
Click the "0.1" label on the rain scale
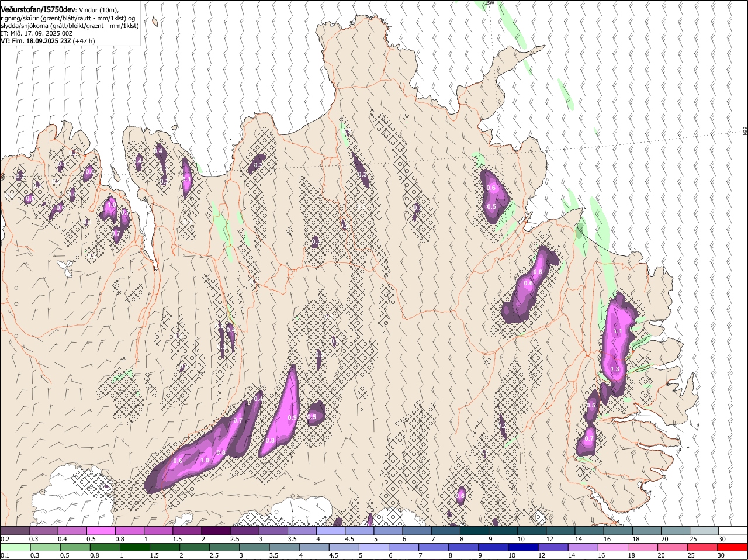pos(5,555)
